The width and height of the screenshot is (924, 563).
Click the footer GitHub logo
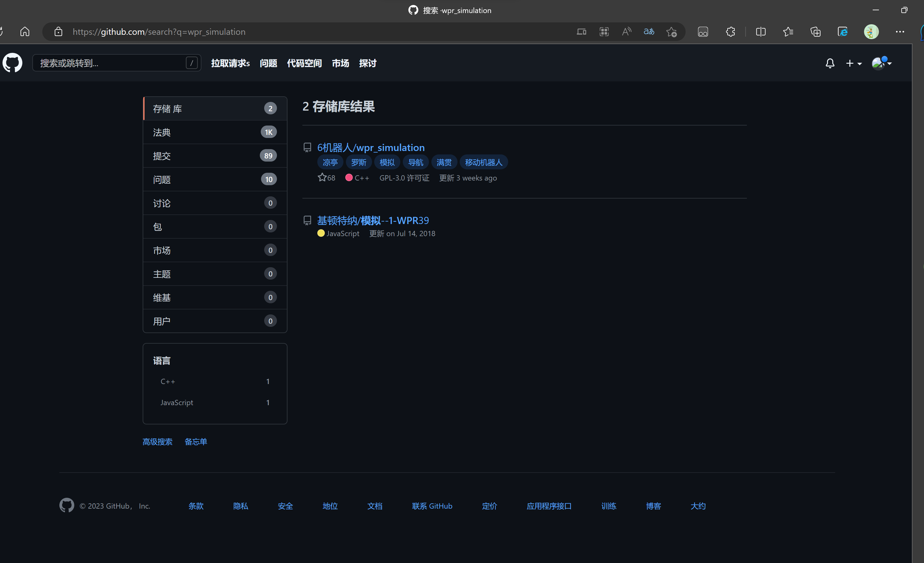click(67, 505)
